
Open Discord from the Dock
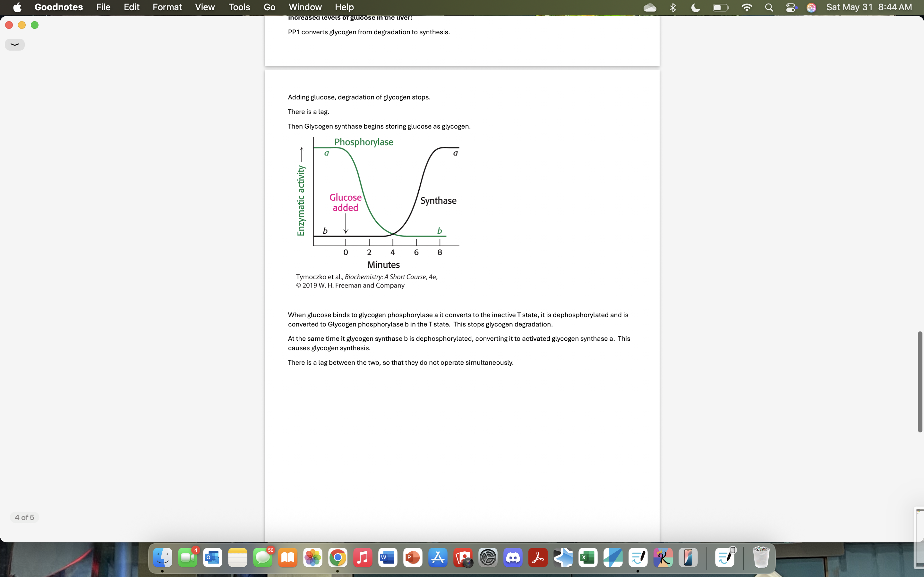click(x=513, y=557)
